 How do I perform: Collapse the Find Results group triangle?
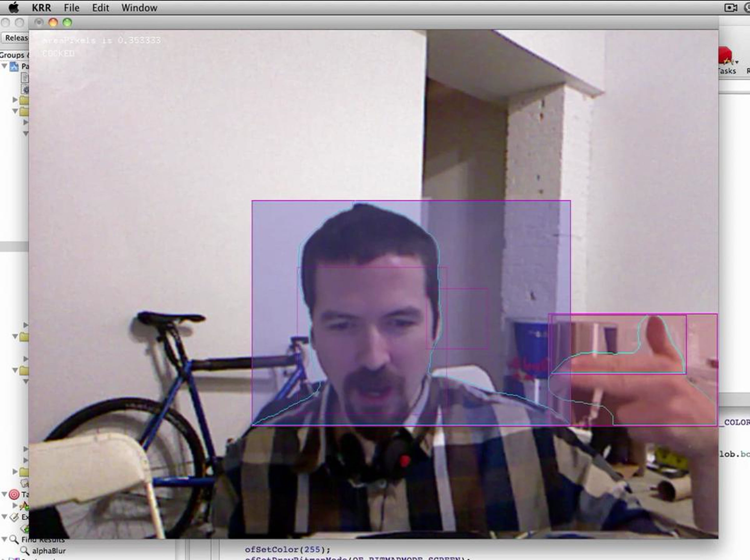click(x=4, y=539)
